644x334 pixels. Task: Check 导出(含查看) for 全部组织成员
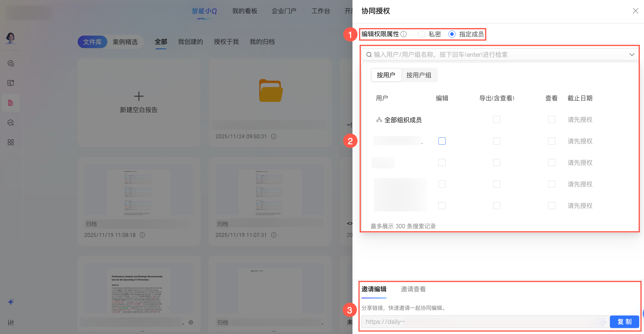(496, 119)
